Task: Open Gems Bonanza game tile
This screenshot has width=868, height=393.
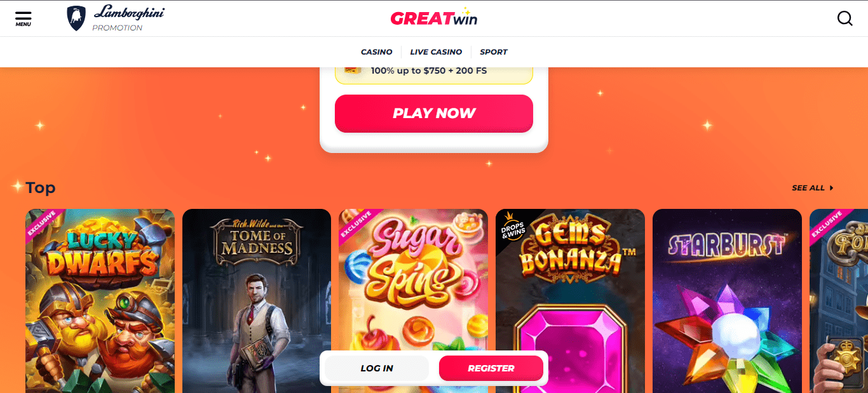Action: click(x=570, y=301)
